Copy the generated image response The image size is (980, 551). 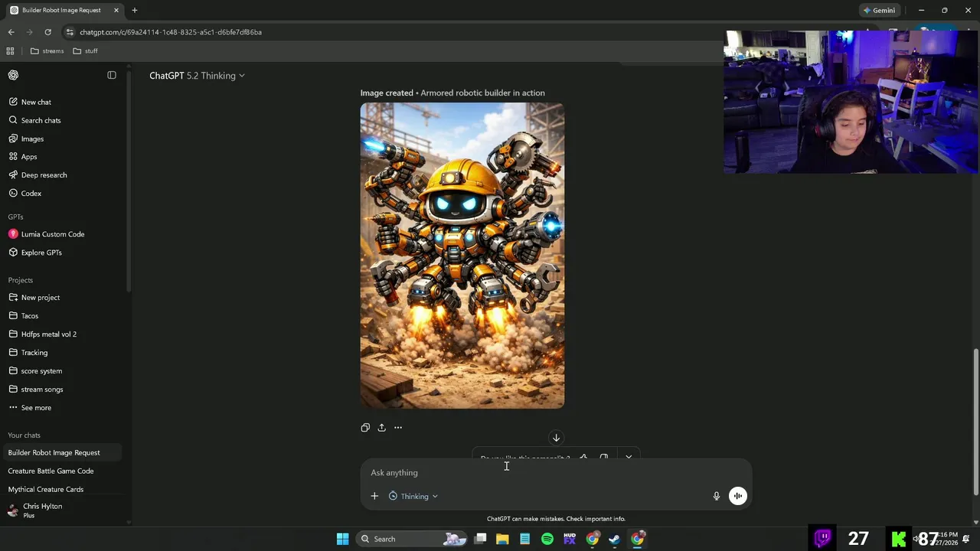(365, 428)
